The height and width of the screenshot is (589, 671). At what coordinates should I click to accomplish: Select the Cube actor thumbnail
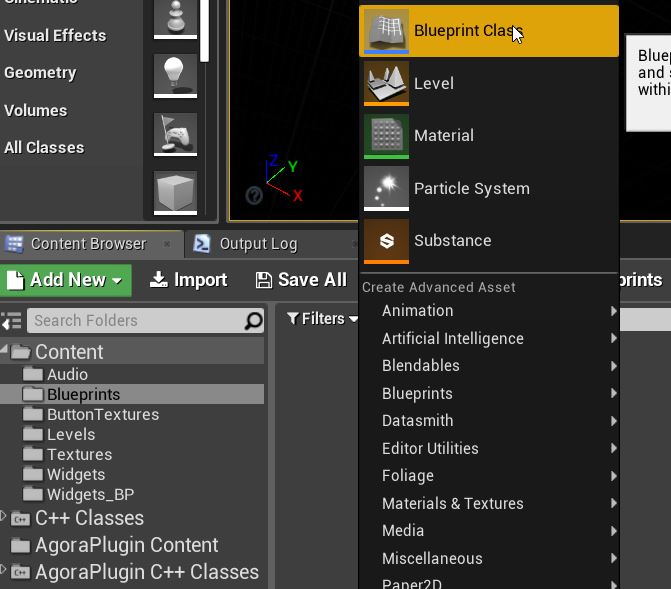(175, 193)
